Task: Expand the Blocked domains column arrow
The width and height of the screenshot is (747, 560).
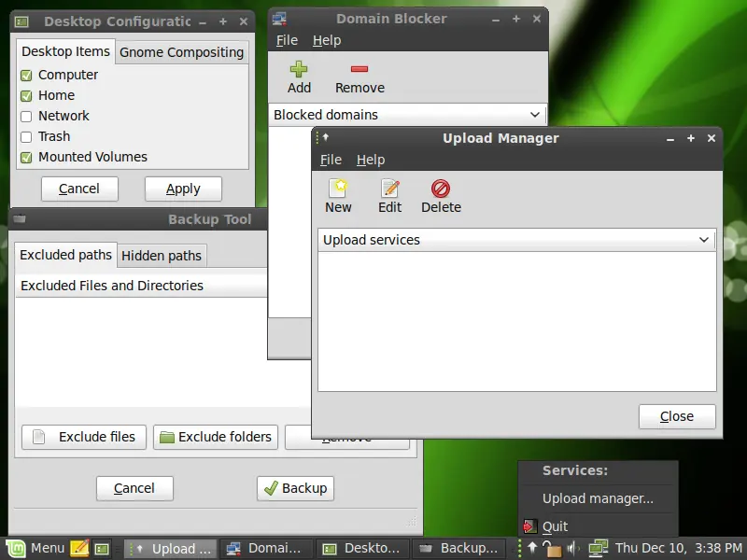Action: tap(534, 115)
